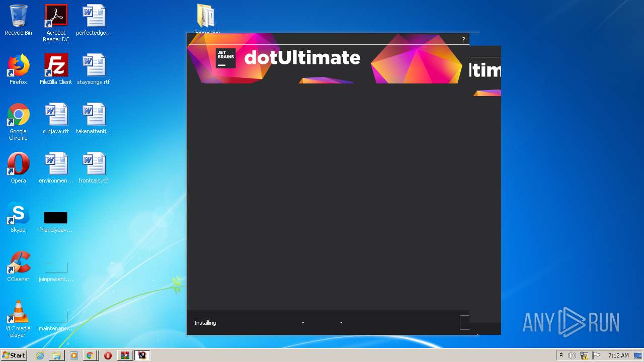The width and height of the screenshot is (644, 362).
Task: Open Action Center flag icon
Action: pos(596,355)
